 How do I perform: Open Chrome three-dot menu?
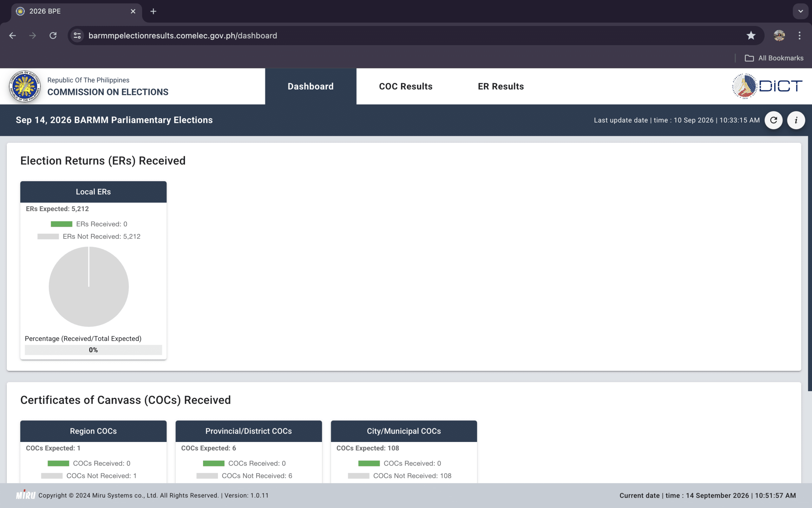point(800,36)
